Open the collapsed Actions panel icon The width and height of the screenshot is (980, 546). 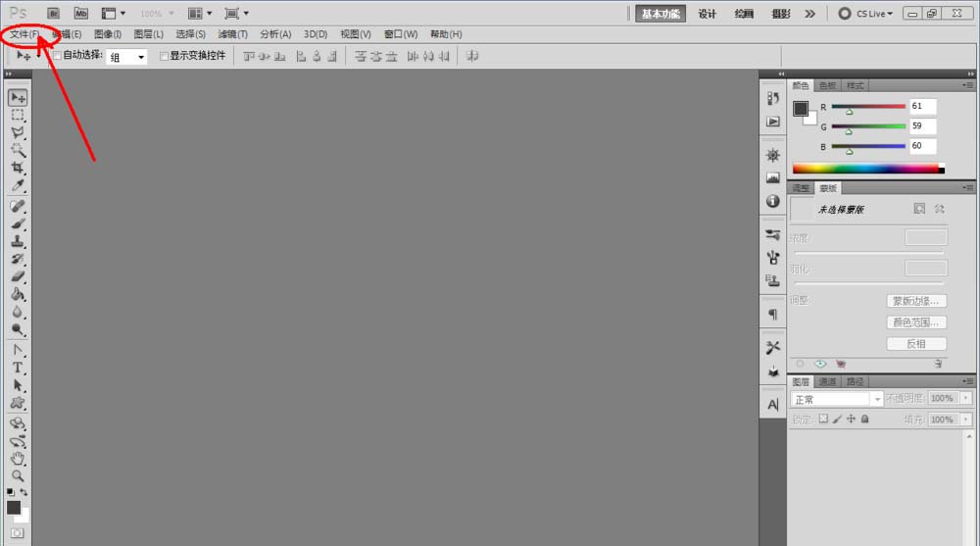[x=773, y=122]
